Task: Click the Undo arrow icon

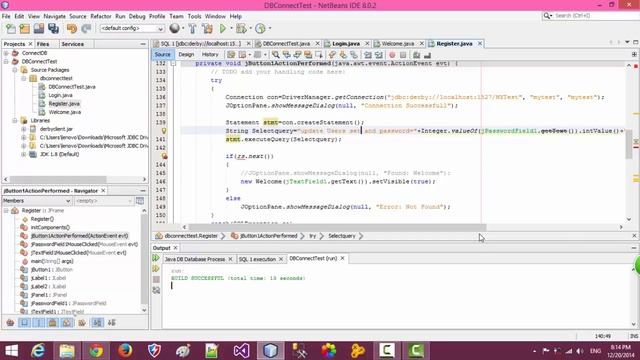Action: [x=72, y=29]
